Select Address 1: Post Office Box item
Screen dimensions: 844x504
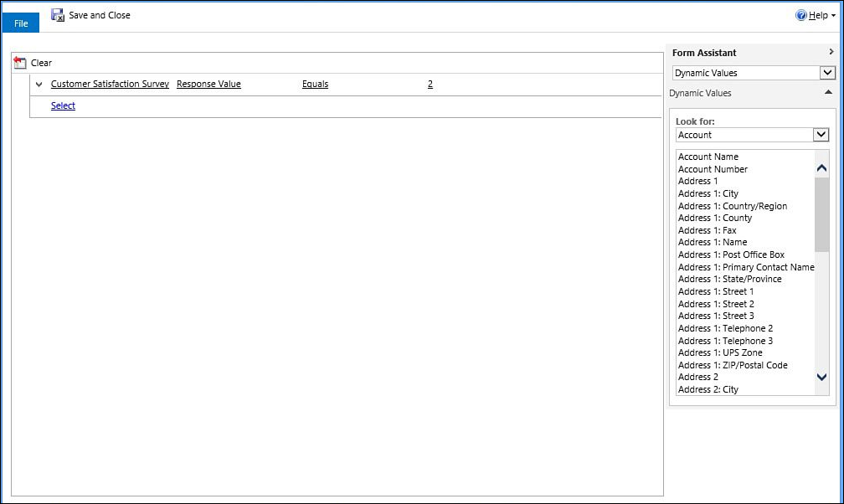coord(731,255)
